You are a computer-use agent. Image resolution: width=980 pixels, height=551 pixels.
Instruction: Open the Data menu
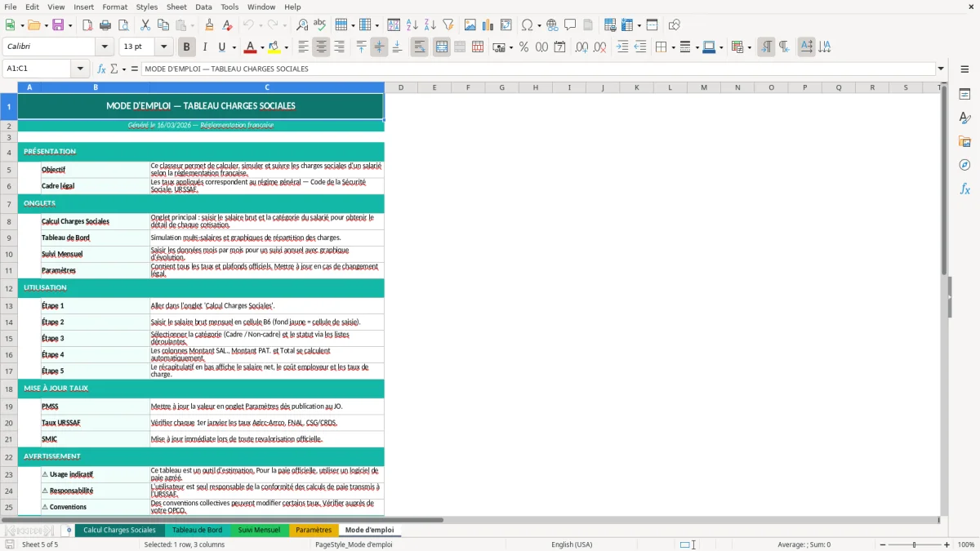(203, 7)
